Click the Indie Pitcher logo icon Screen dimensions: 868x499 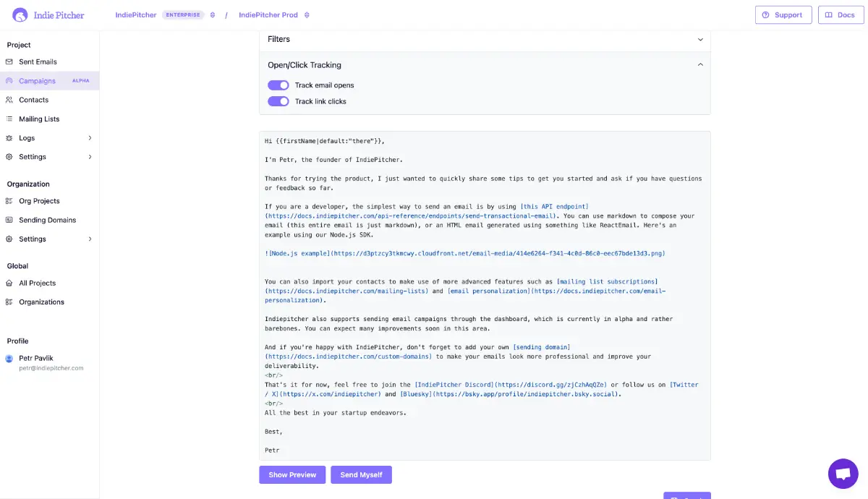point(21,14)
